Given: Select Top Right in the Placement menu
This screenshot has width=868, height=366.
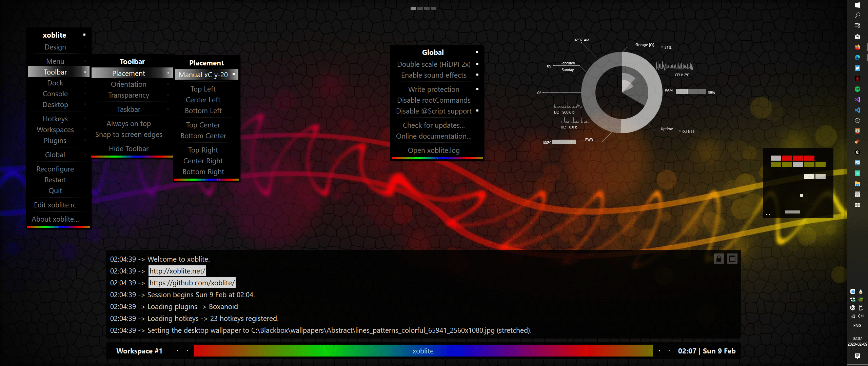Looking at the screenshot, I should pos(203,149).
